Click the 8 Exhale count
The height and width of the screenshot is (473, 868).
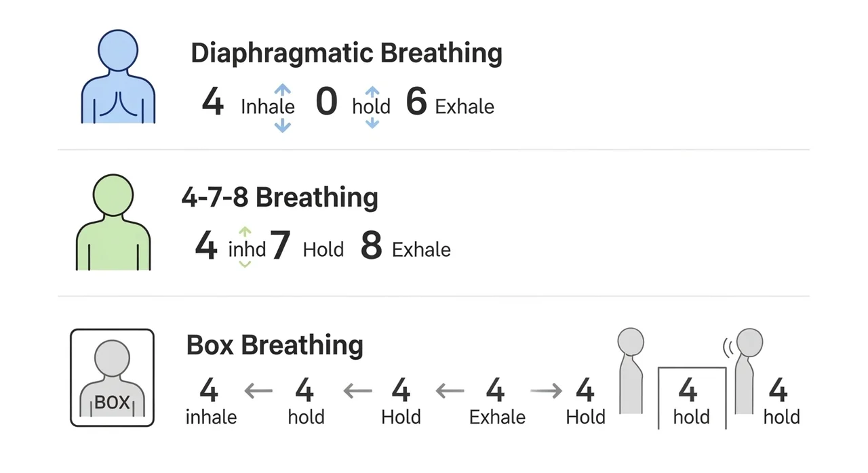(x=372, y=247)
